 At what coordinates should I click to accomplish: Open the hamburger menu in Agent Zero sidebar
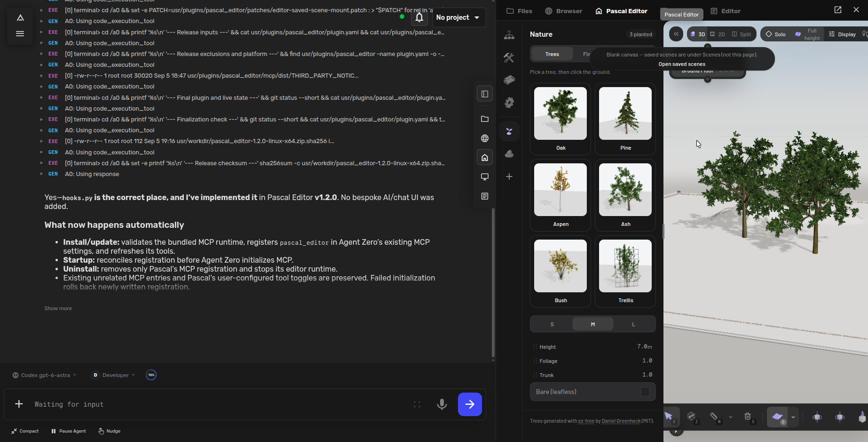tap(20, 33)
